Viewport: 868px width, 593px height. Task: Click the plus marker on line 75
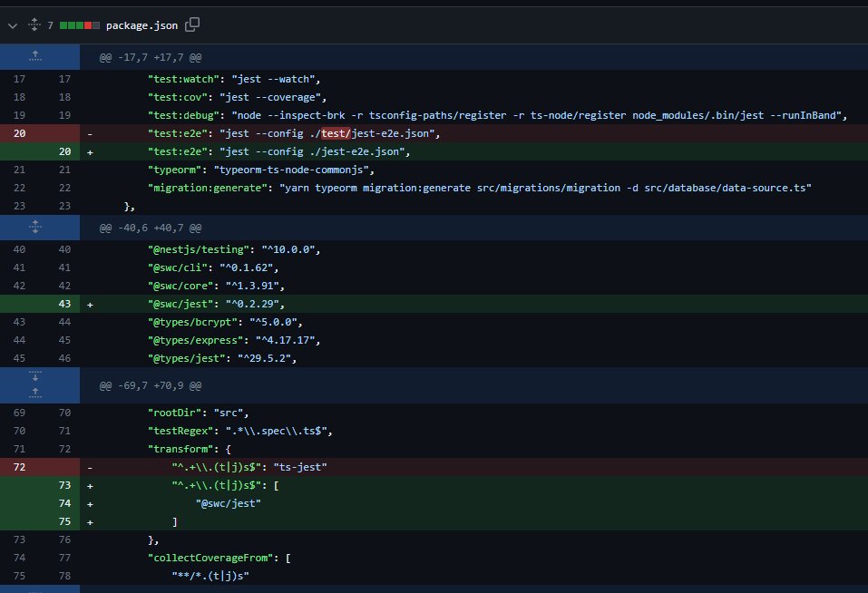coord(90,521)
